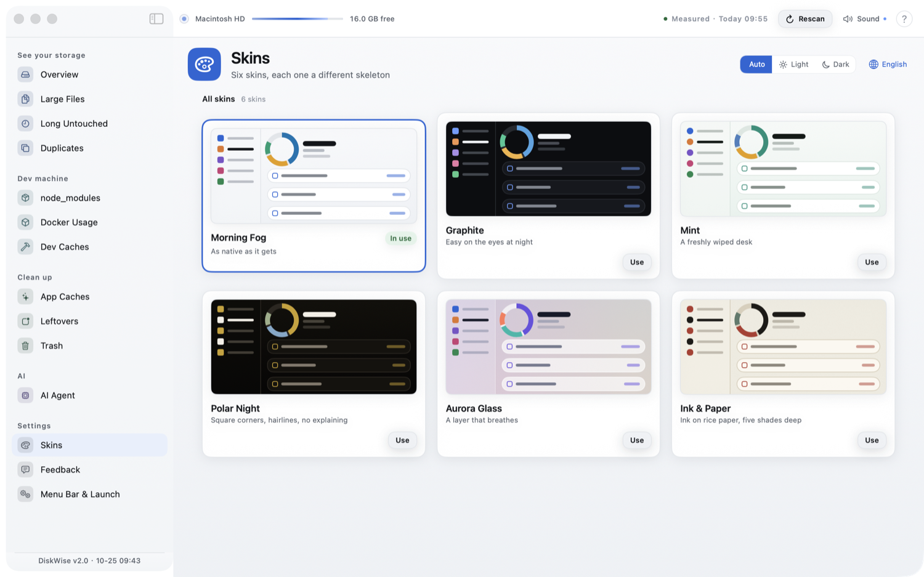
Task: Click the Feedback speech bubble icon
Action: [x=25, y=470]
